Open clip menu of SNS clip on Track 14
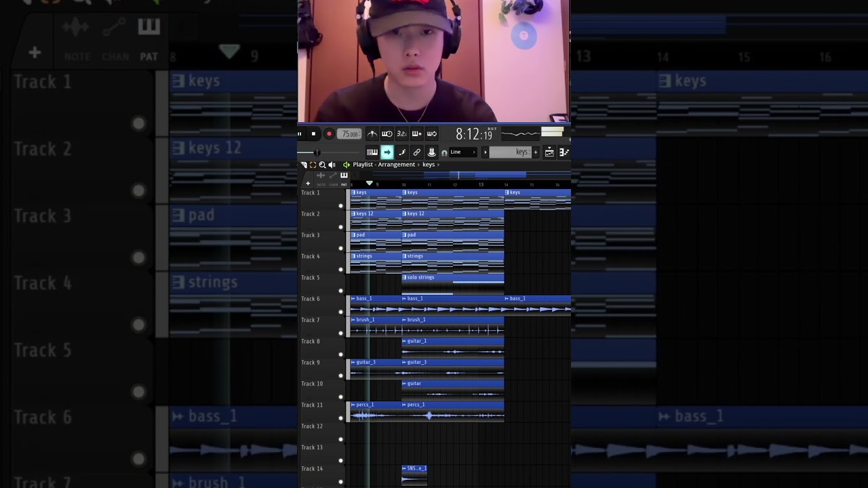This screenshot has width=868, height=488. [x=405, y=468]
